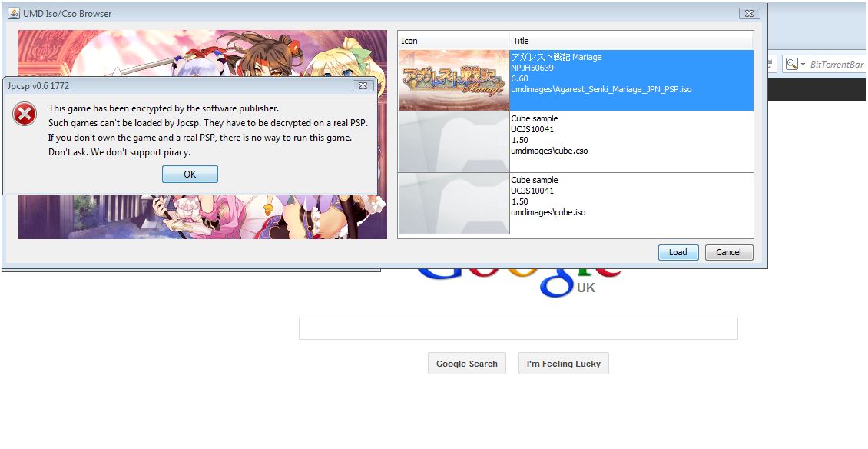Click UCJS10041 in the cube.cso row

pos(532,129)
